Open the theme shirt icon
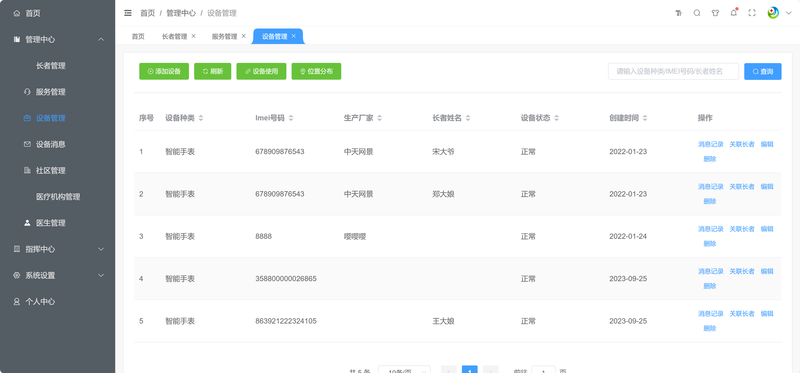Image resolution: width=800 pixels, height=373 pixels. [x=715, y=13]
